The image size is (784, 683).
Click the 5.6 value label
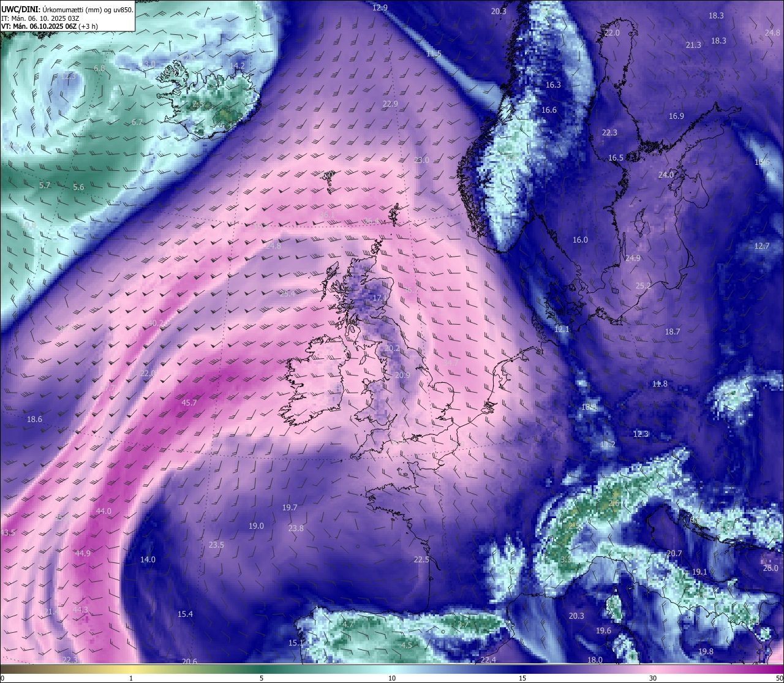(78, 187)
